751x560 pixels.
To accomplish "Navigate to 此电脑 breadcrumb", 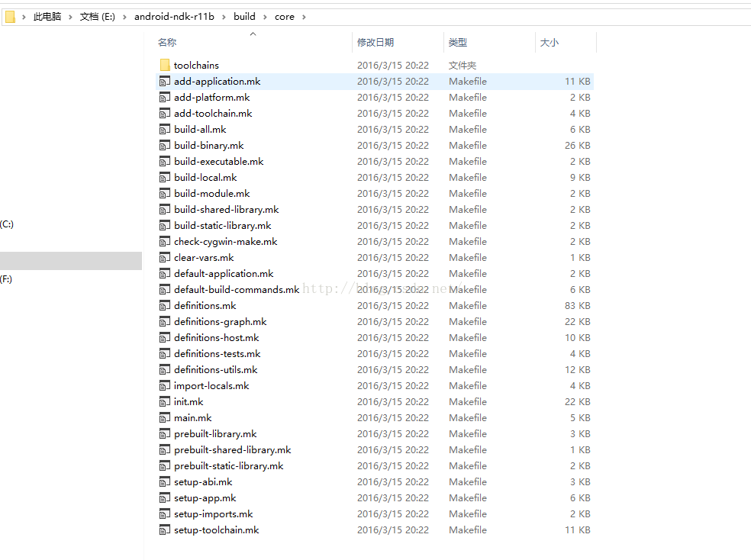I will coord(47,17).
